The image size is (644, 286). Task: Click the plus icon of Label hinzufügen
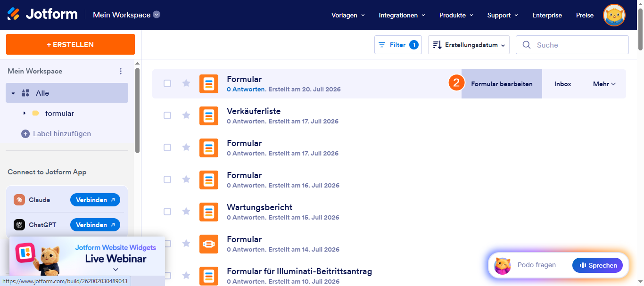pyautogui.click(x=25, y=134)
